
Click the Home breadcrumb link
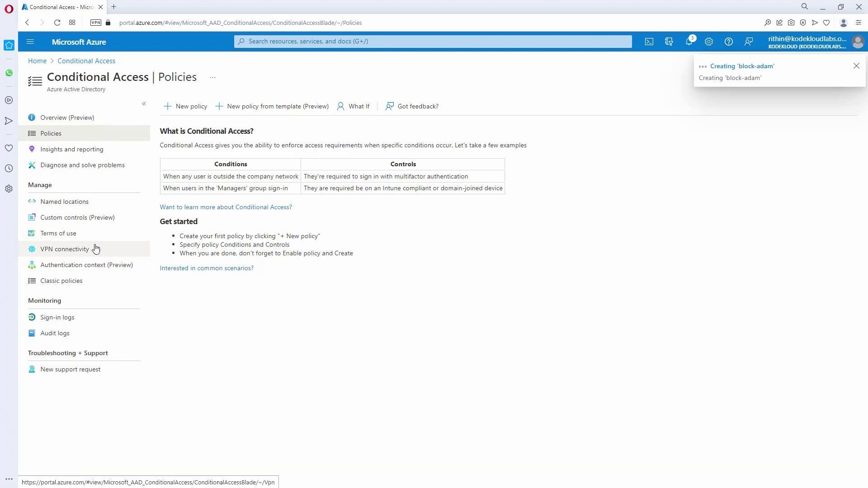point(37,61)
